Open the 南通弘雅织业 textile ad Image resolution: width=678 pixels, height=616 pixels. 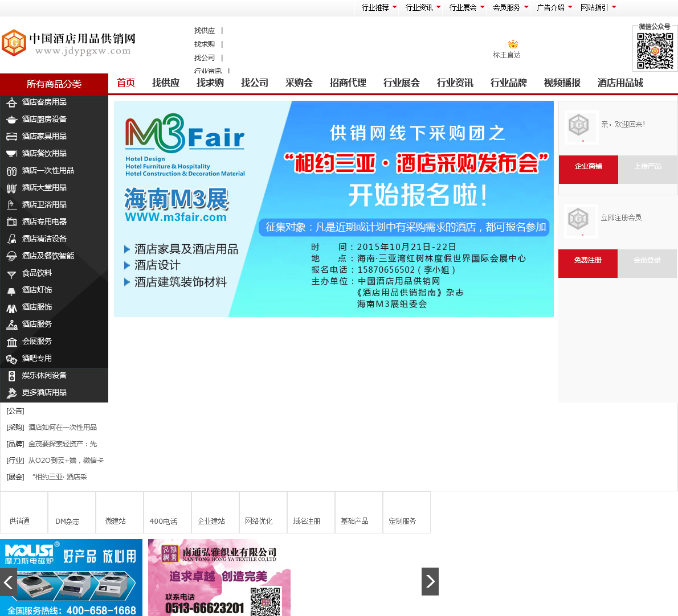(x=219, y=577)
